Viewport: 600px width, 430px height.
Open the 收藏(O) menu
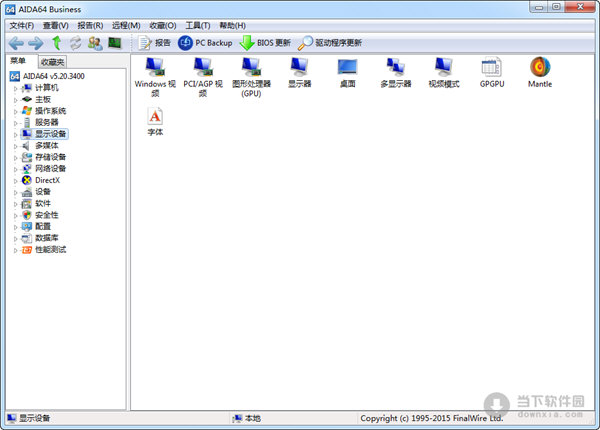163,26
